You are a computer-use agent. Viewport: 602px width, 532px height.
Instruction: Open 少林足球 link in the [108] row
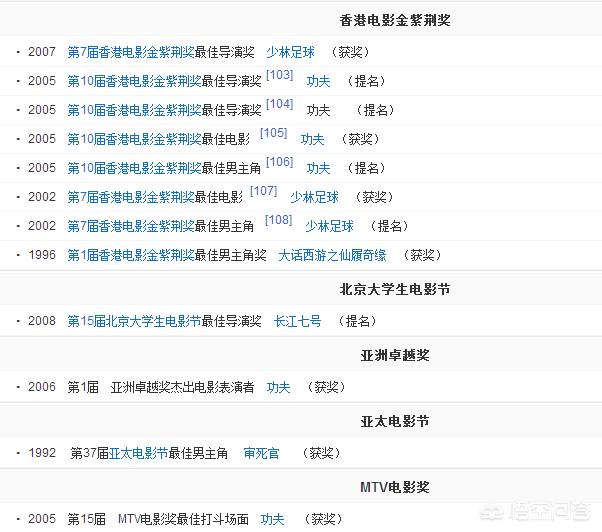329,226
